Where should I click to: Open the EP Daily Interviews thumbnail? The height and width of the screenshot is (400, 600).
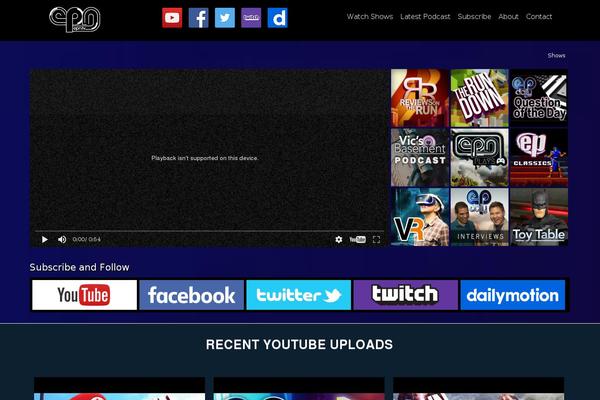click(x=479, y=217)
